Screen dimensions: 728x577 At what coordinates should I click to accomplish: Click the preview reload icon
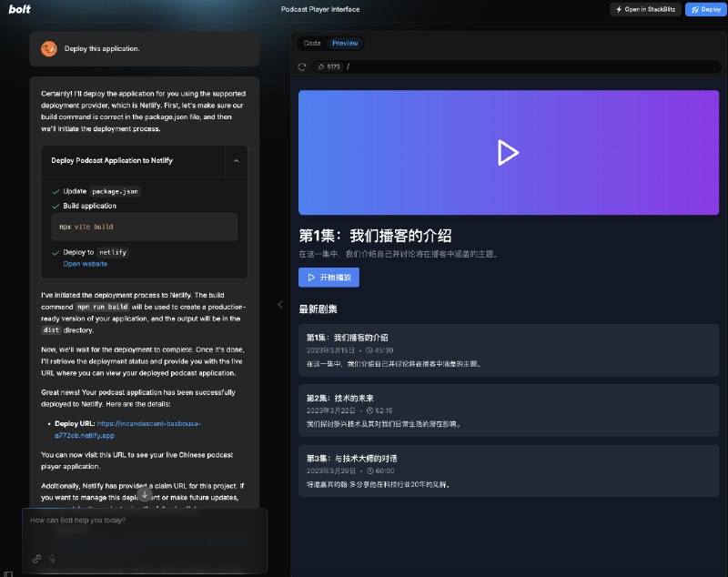[302, 66]
